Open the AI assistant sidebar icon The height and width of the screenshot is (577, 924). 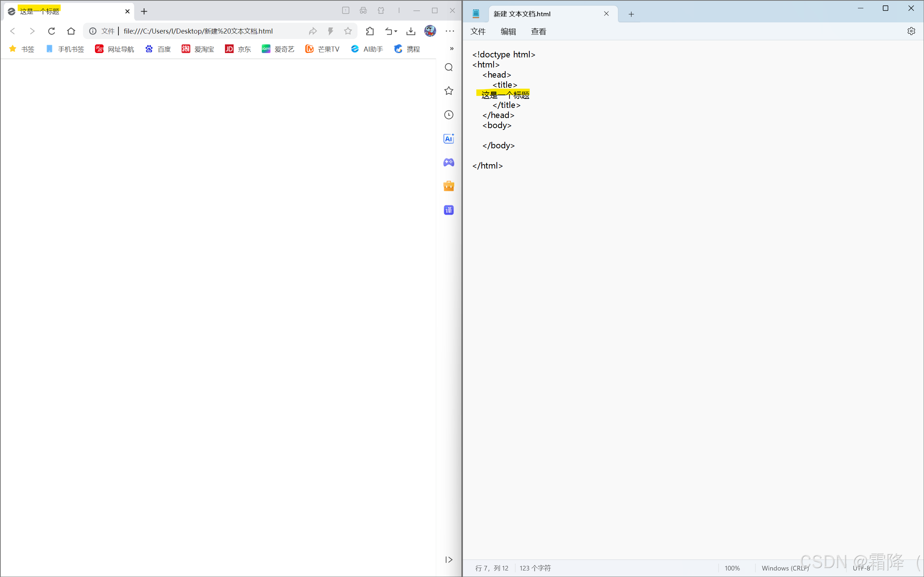[448, 139]
